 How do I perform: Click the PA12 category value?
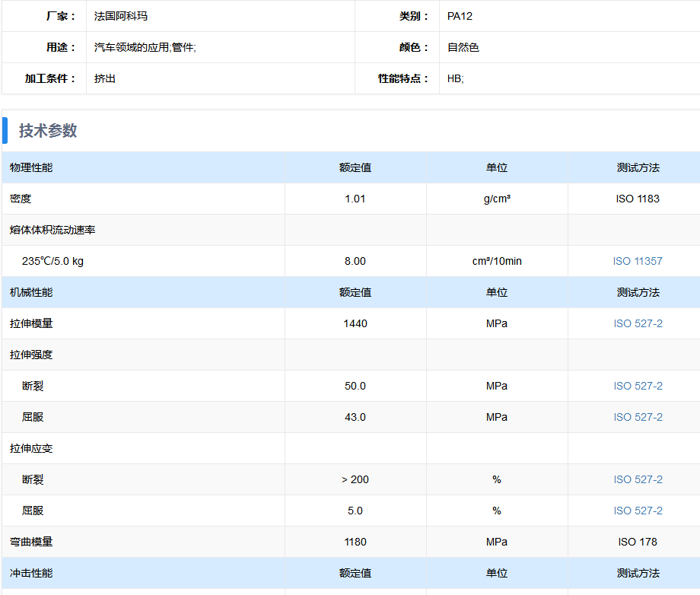tap(460, 16)
